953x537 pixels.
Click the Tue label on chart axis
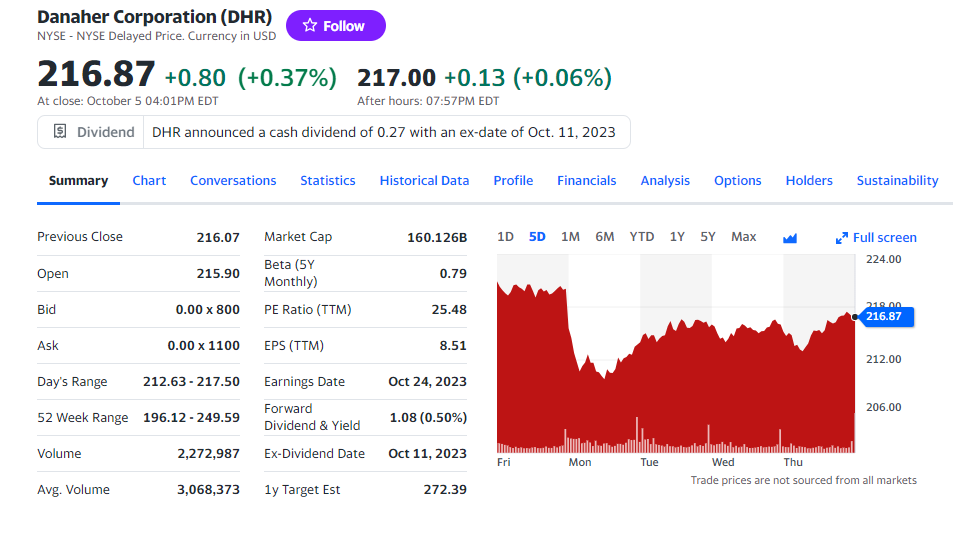(649, 462)
